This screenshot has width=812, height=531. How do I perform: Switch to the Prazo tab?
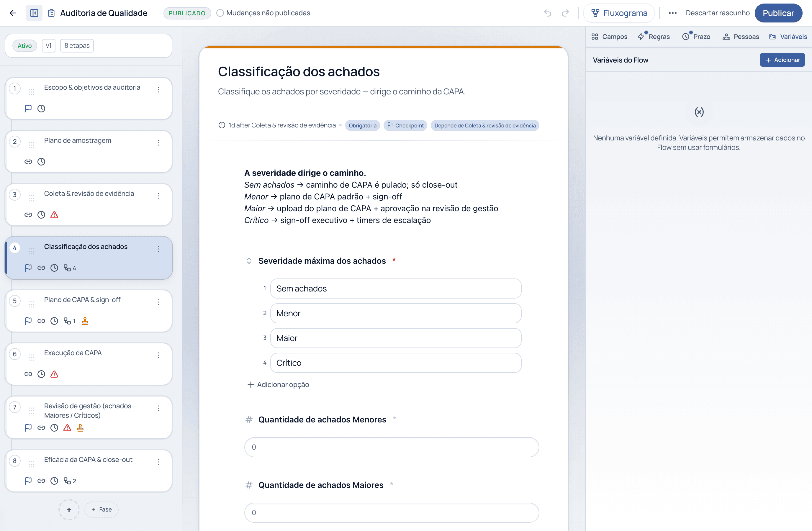[x=696, y=37]
